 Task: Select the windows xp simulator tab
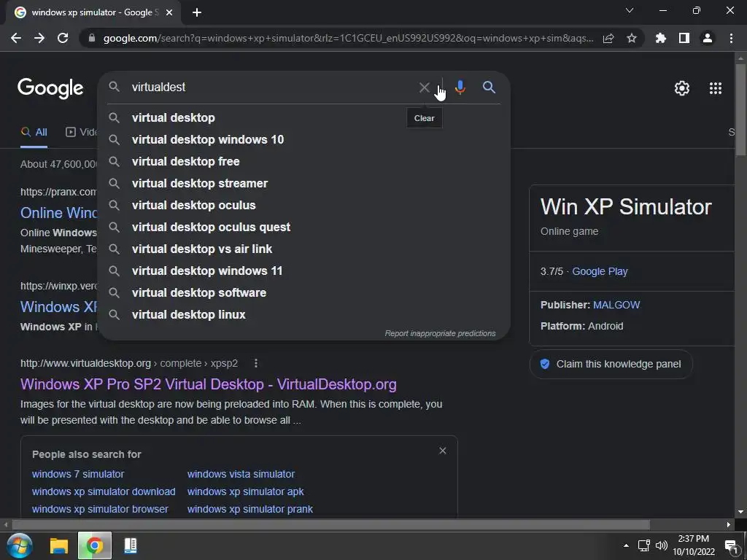93,12
